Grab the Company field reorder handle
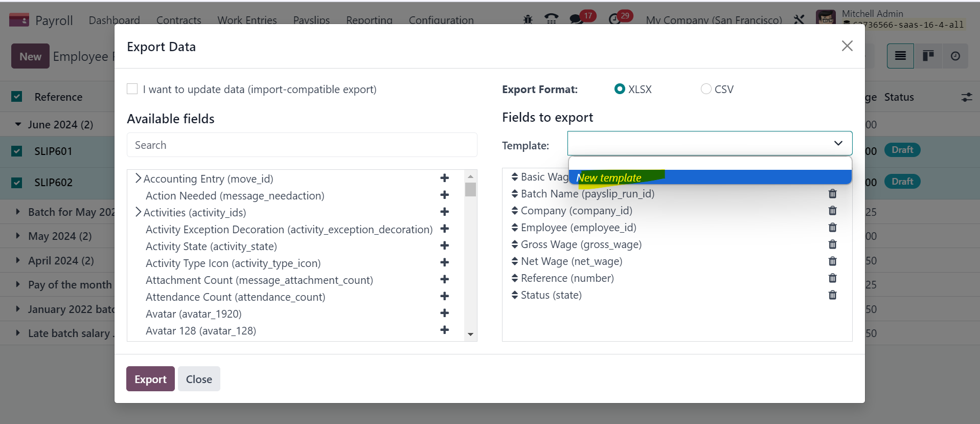The image size is (980, 424). tap(515, 211)
